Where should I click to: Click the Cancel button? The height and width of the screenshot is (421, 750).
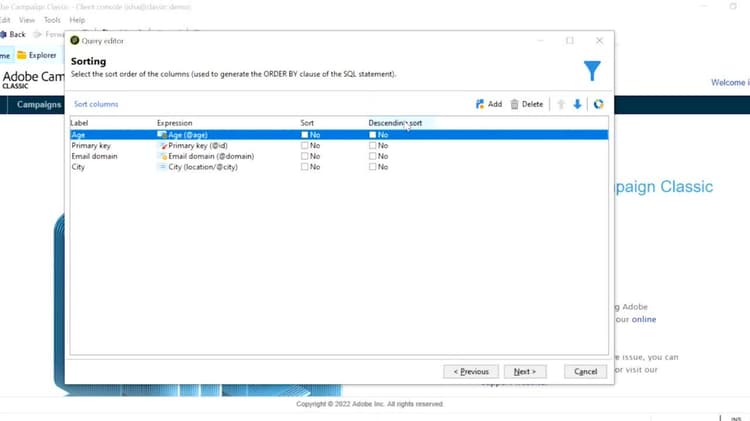pos(585,371)
